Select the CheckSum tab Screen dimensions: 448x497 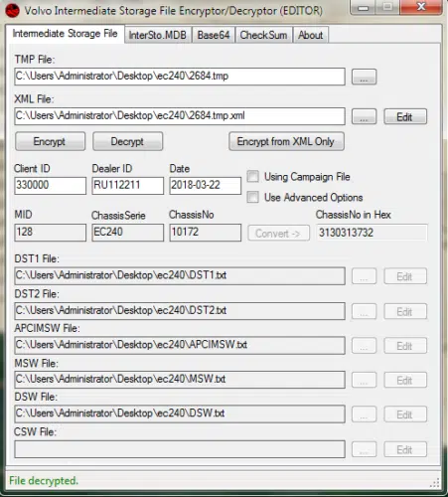[263, 35]
